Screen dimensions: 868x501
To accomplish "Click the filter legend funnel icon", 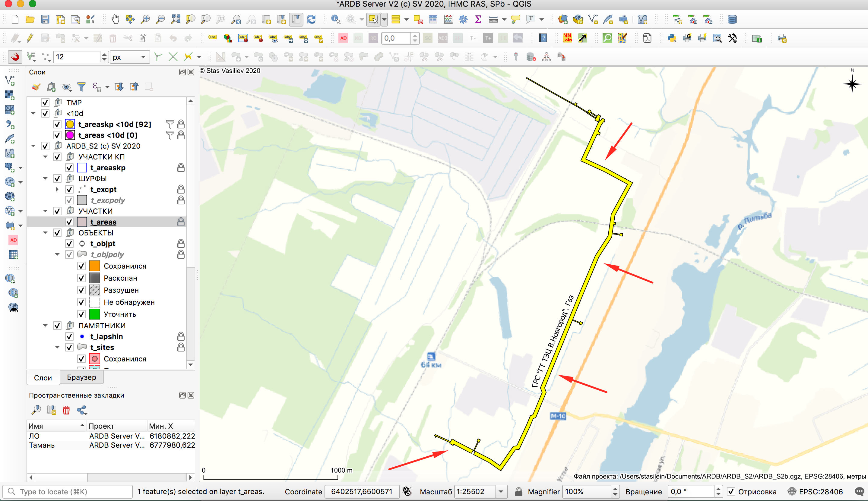I will (x=81, y=87).
